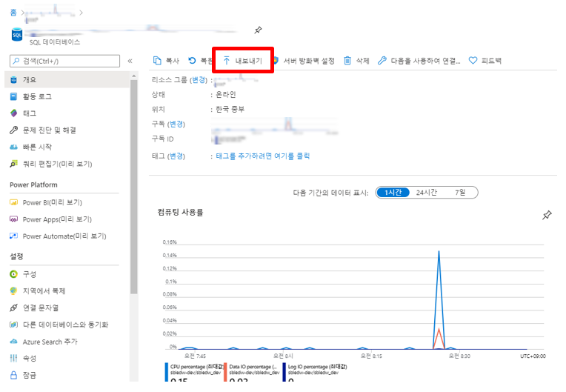Image resolution: width=566 pixels, height=392 pixels.
Task: Click 태그를 추가하려면 여기를 클릭 link
Action: pos(263,156)
